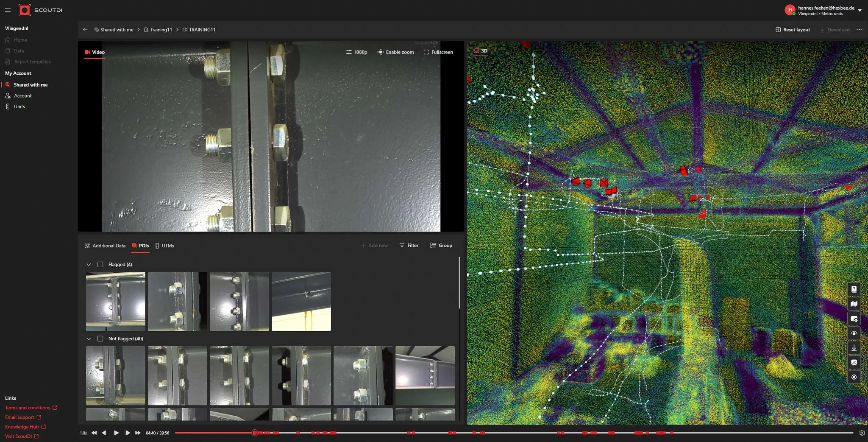Select Shared with me in sidebar
The height and width of the screenshot is (442, 868).
click(31, 85)
